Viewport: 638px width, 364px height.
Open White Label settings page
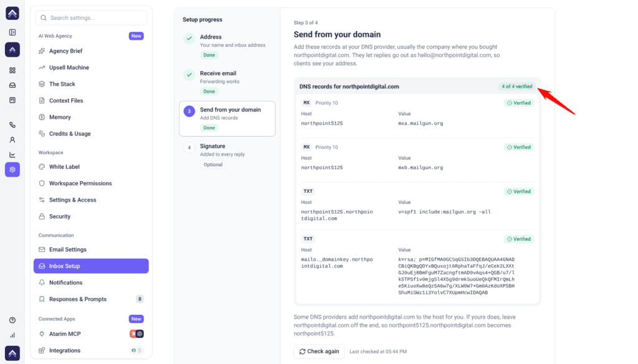pyautogui.click(x=91, y=167)
